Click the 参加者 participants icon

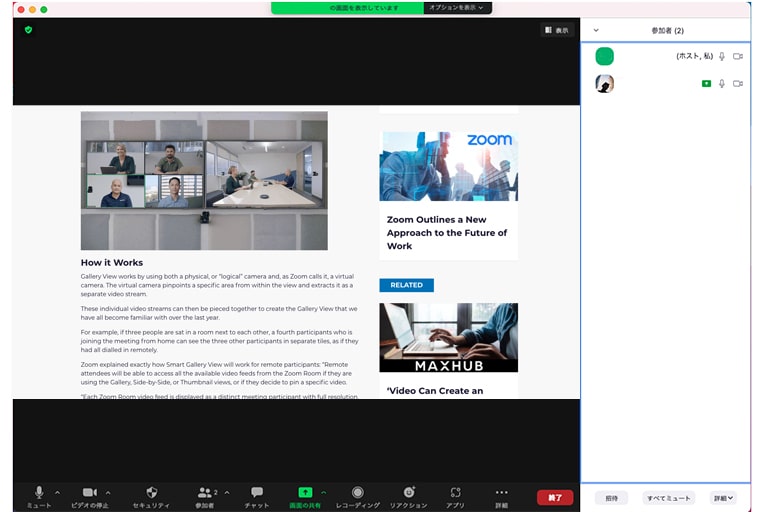(204, 493)
